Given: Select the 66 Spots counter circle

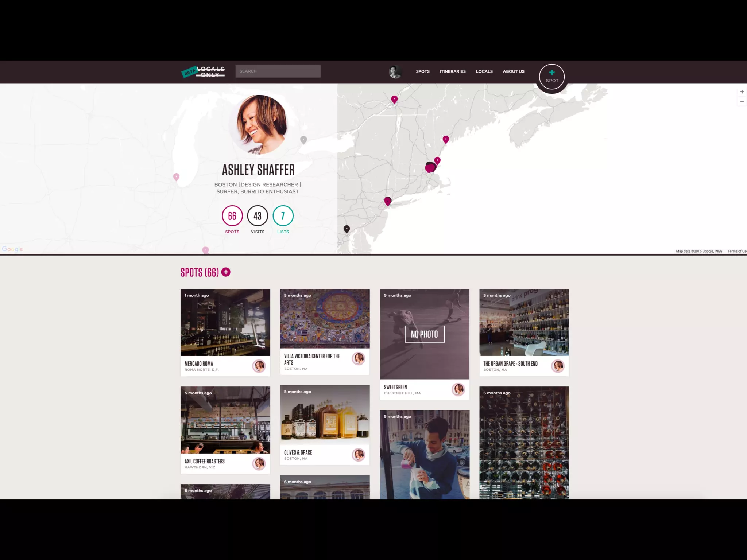Looking at the screenshot, I should point(232,216).
